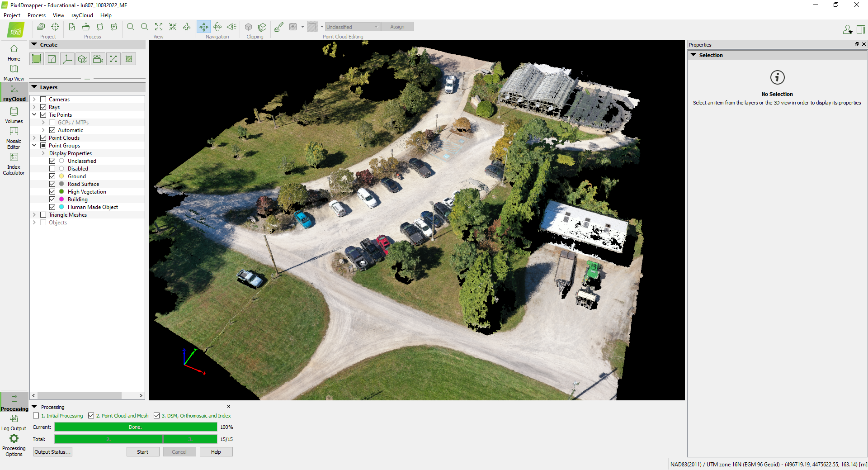Screen dimensions: 868x470
Task: Expand the Cameras tree node
Action: pos(34,100)
